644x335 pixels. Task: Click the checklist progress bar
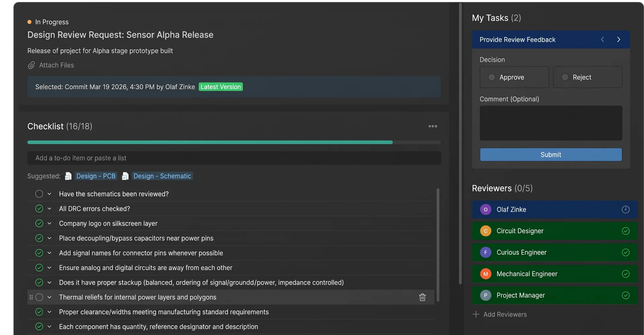pyautogui.click(x=234, y=142)
